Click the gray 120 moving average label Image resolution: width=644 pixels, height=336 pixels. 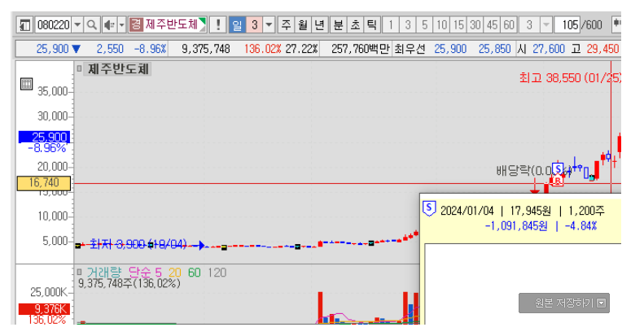point(217,273)
